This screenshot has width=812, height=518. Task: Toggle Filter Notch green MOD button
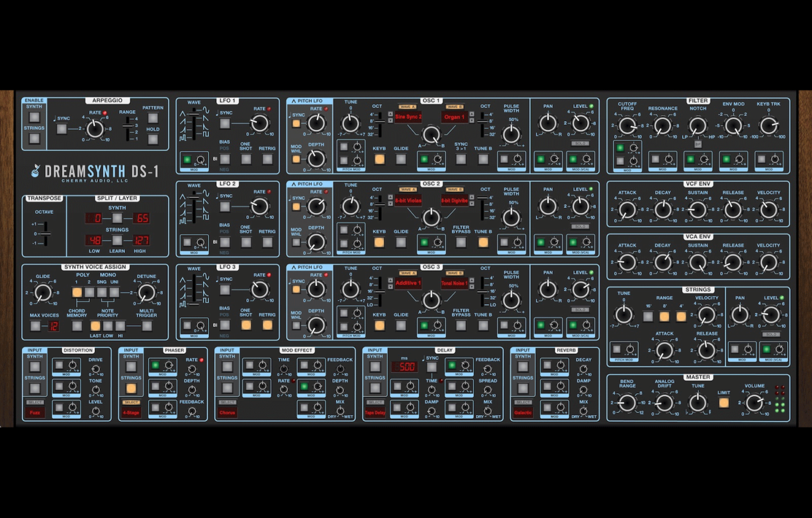pyautogui.click(x=691, y=160)
